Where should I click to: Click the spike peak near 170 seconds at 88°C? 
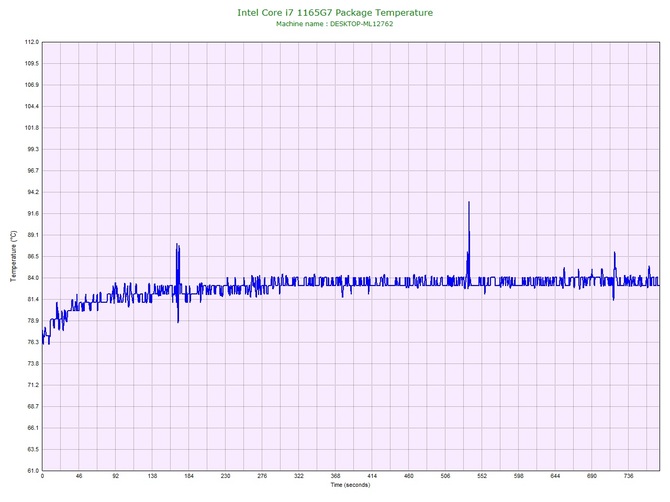pyautogui.click(x=177, y=244)
